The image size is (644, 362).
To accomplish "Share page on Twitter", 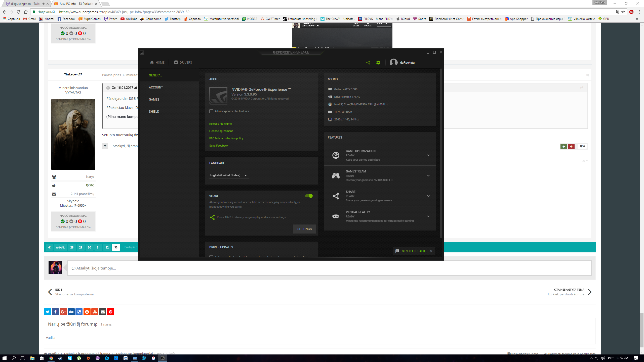I will click(48, 312).
